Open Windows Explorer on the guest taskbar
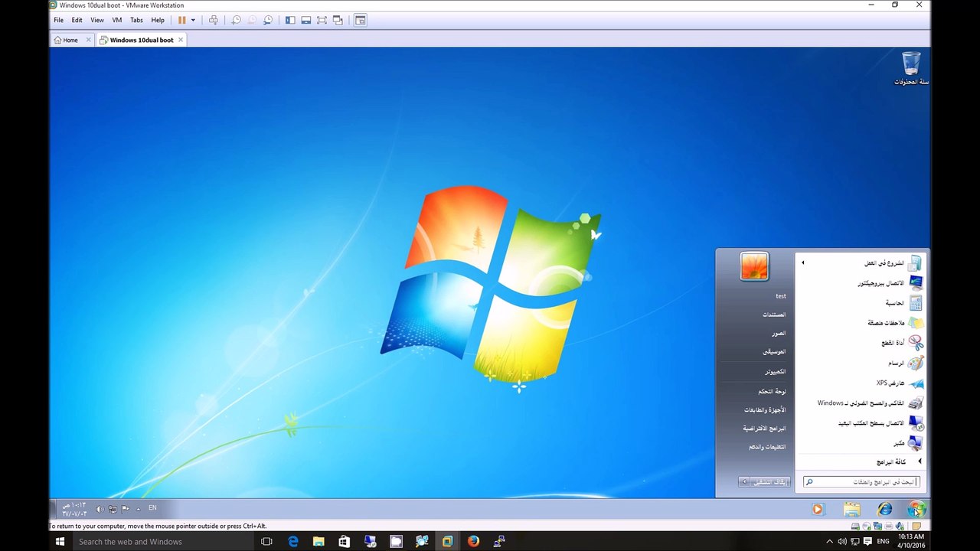Image resolution: width=980 pixels, height=551 pixels. [x=851, y=509]
